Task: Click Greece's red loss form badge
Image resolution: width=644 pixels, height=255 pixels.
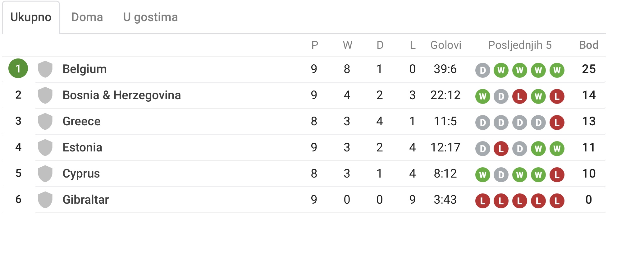Action: coord(557,123)
